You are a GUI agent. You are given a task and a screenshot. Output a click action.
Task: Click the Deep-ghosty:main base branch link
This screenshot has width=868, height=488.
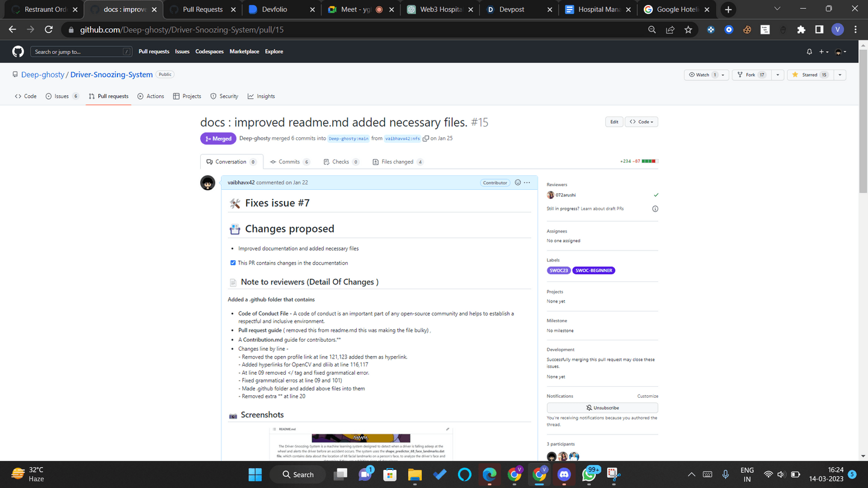click(348, 139)
